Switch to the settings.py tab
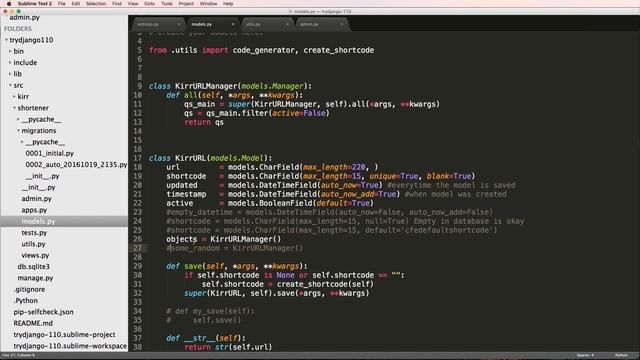Viewport: 640px width, 360px height. 158,24
